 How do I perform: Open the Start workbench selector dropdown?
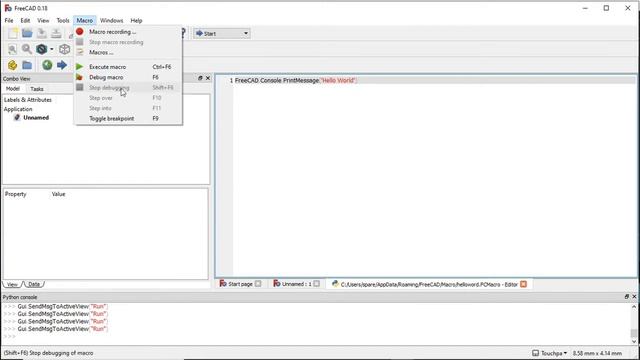click(222, 33)
